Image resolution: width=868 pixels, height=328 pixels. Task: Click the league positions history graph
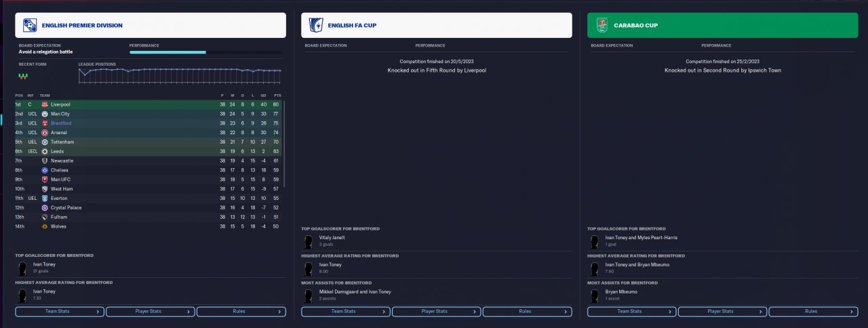coord(180,75)
